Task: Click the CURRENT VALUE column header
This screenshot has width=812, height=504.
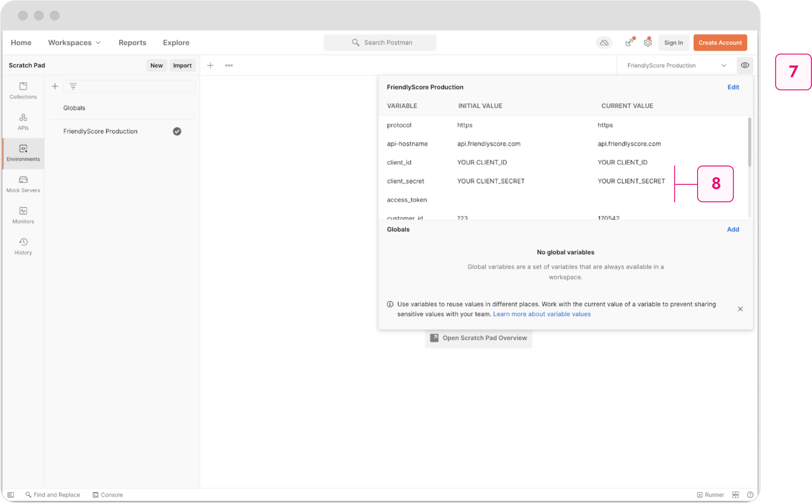Action: 627,106
